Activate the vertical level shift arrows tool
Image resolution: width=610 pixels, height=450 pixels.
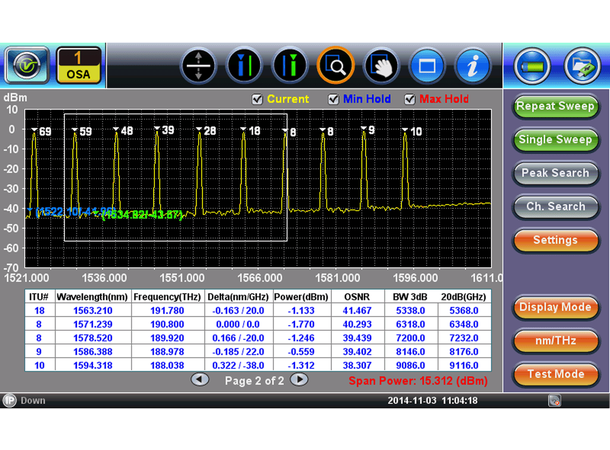198,66
